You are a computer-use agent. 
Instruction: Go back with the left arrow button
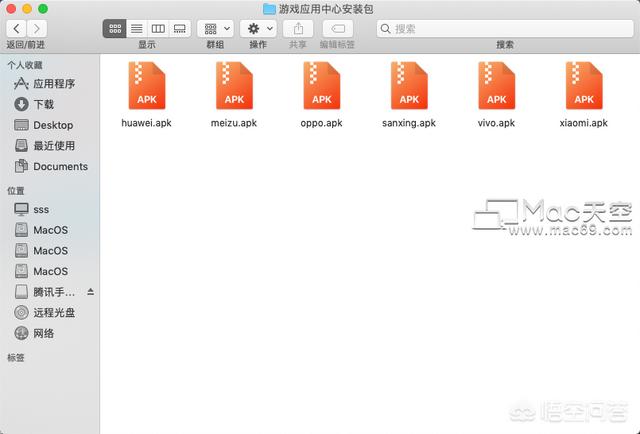pyautogui.click(x=16, y=29)
